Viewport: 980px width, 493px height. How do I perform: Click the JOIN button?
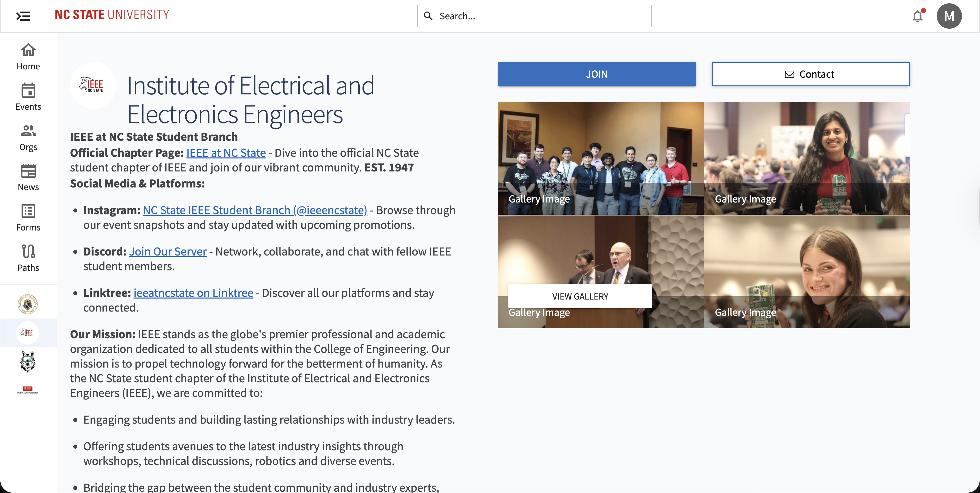point(597,74)
